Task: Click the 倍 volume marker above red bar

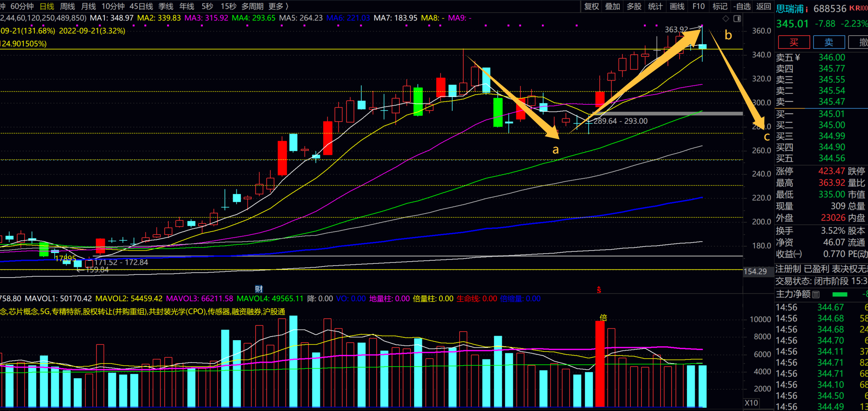Action: [x=603, y=318]
